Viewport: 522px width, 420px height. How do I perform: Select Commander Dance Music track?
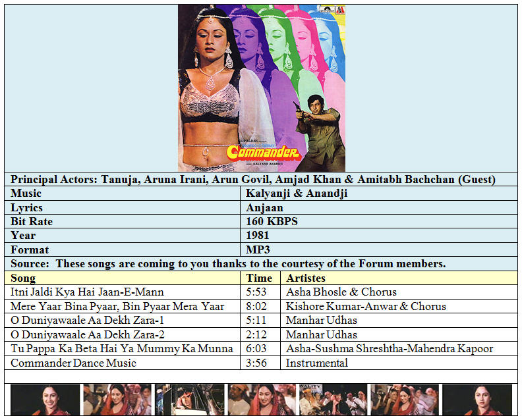click(x=73, y=363)
